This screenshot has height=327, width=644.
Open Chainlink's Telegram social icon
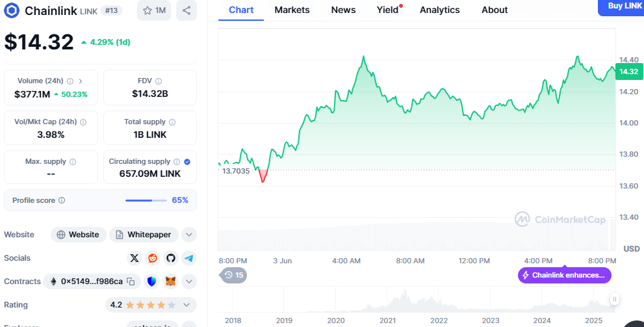[x=189, y=258]
